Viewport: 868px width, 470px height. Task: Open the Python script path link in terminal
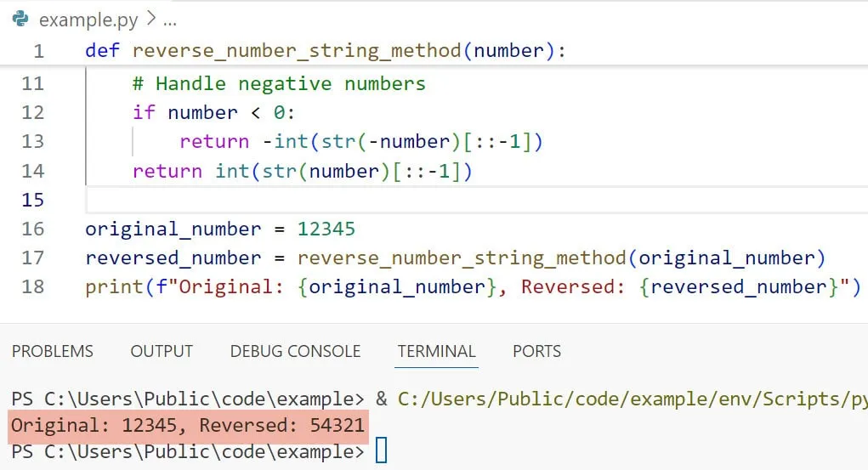pyautogui.click(x=629, y=399)
